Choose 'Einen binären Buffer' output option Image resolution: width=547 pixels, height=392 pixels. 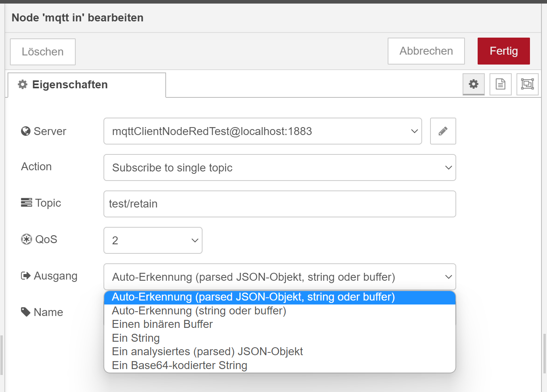(x=163, y=324)
